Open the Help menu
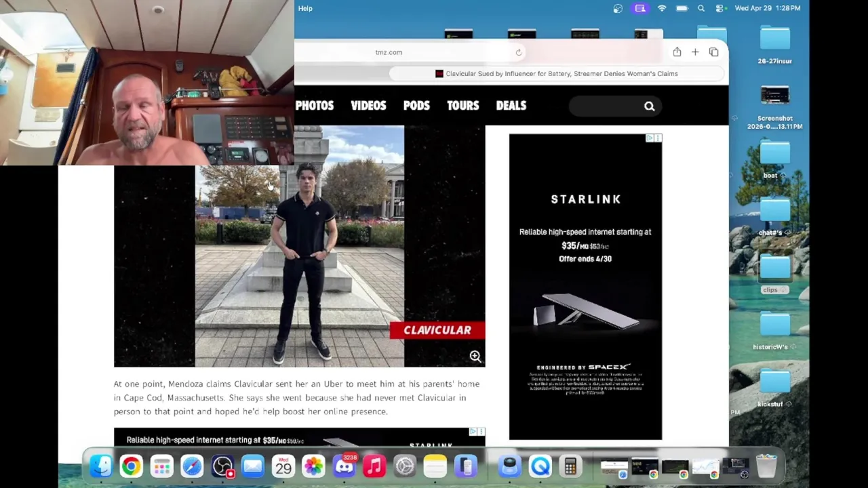 [305, 8]
